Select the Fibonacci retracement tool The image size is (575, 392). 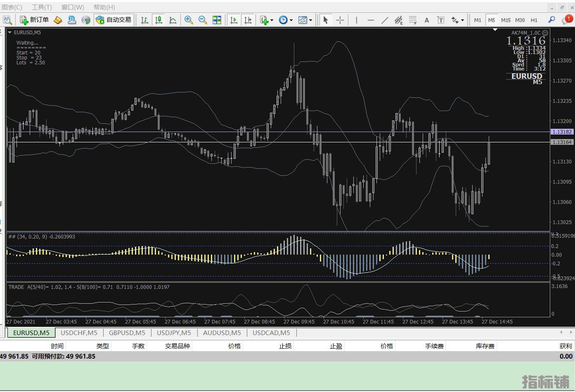(412, 20)
